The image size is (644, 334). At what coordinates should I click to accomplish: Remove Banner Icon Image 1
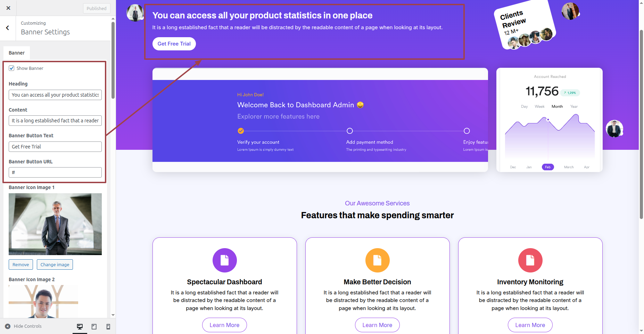coord(21,264)
